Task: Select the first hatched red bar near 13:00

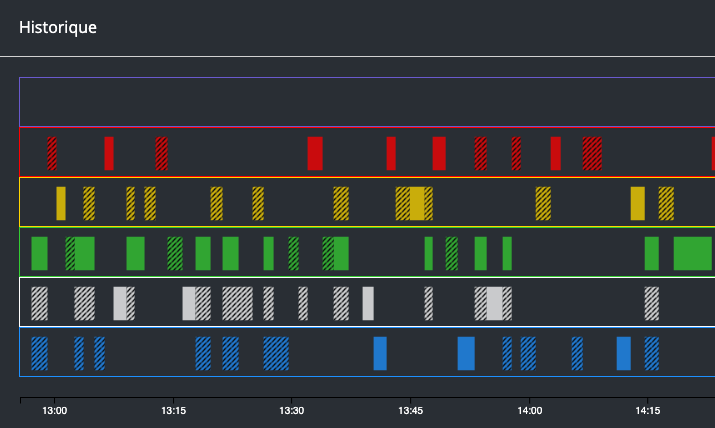Action: [x=52, y=153]
